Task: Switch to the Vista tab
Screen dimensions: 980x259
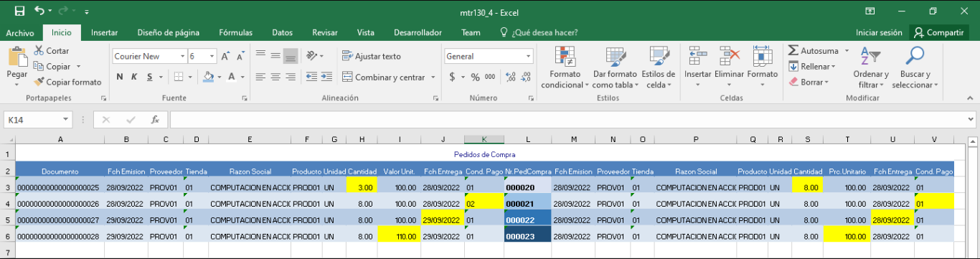Action: click(366, 32)
